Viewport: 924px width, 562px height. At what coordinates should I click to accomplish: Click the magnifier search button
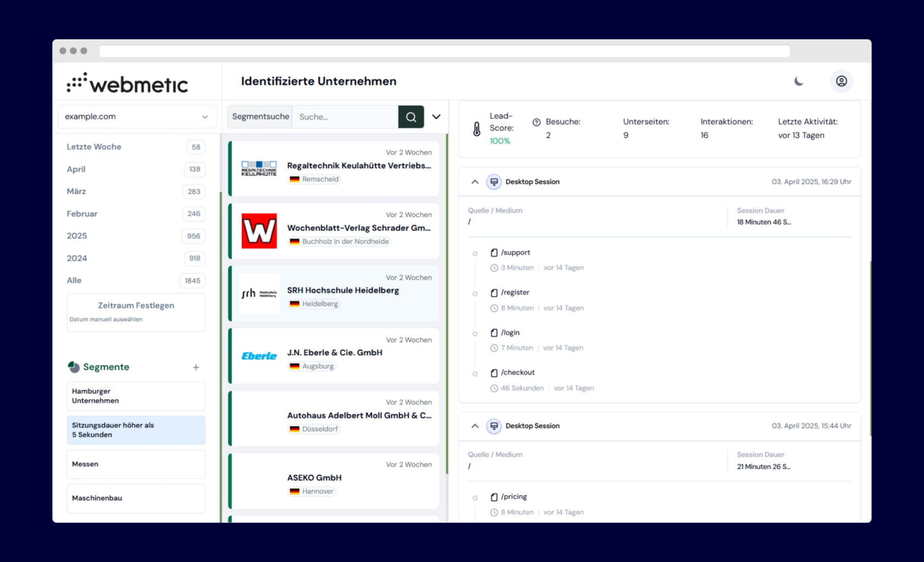coord(411,117)
